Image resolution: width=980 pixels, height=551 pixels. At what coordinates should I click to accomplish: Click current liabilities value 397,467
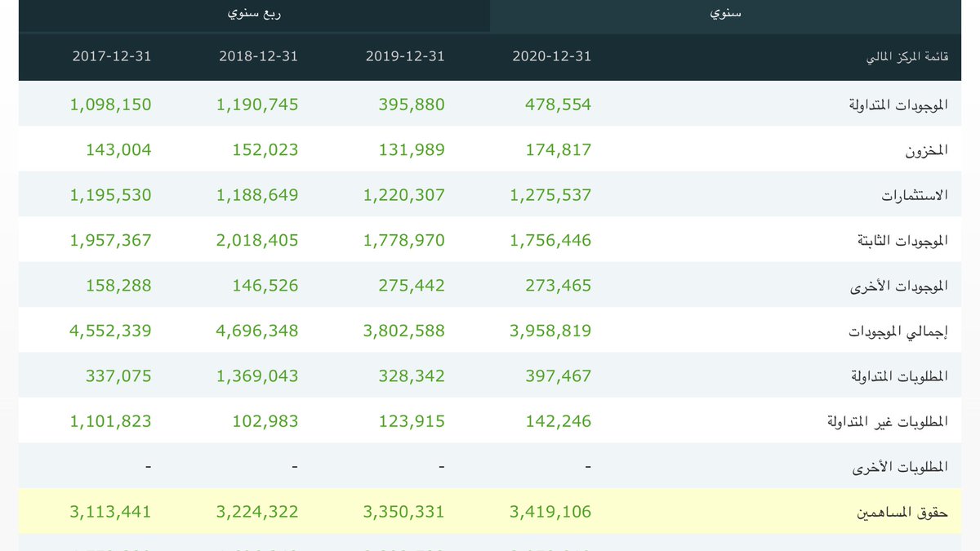click(x=558, y=376)
